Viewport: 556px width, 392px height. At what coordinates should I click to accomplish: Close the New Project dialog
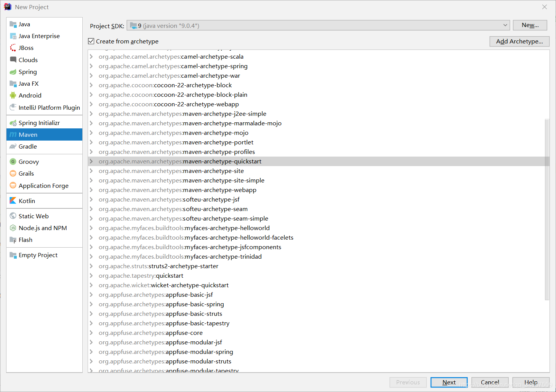(545, 7)
